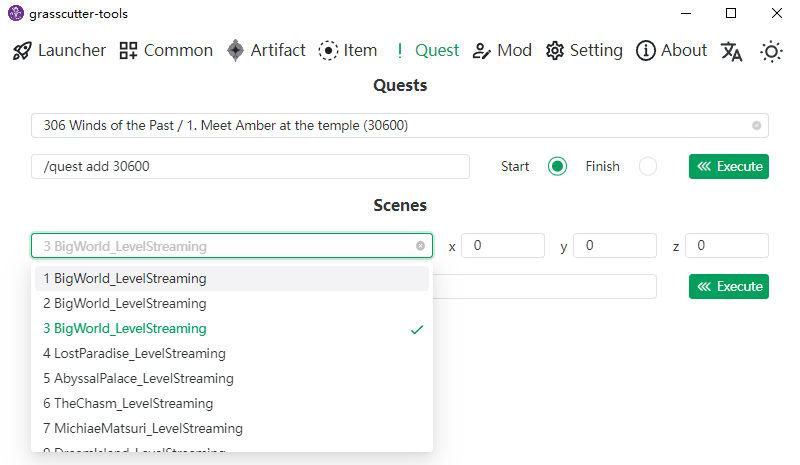Choose 2 BigWorld_LevelStreaming option
800x465 pixels.
[x=232, y=304]
